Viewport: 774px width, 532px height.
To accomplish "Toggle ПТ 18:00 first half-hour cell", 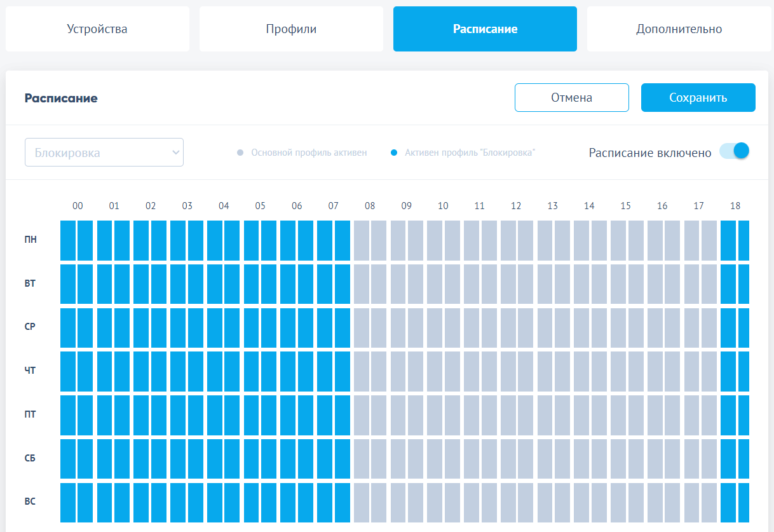I will [728, 415].
